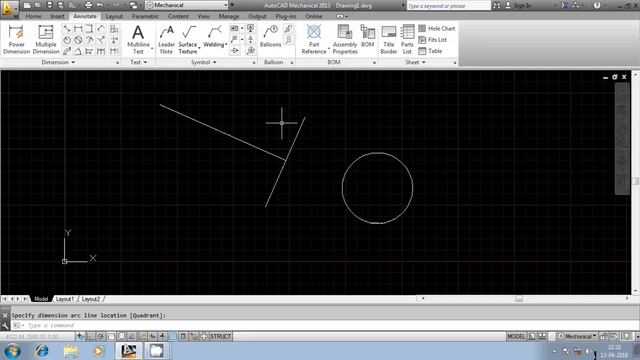
Task: Click the Undo arrow in quick access toolbar
Action: [100, 5]
